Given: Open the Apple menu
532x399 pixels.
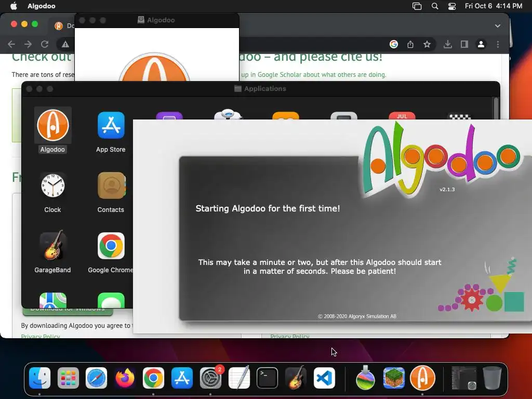Looking at the screenshot, I should (x=14, y=6).
